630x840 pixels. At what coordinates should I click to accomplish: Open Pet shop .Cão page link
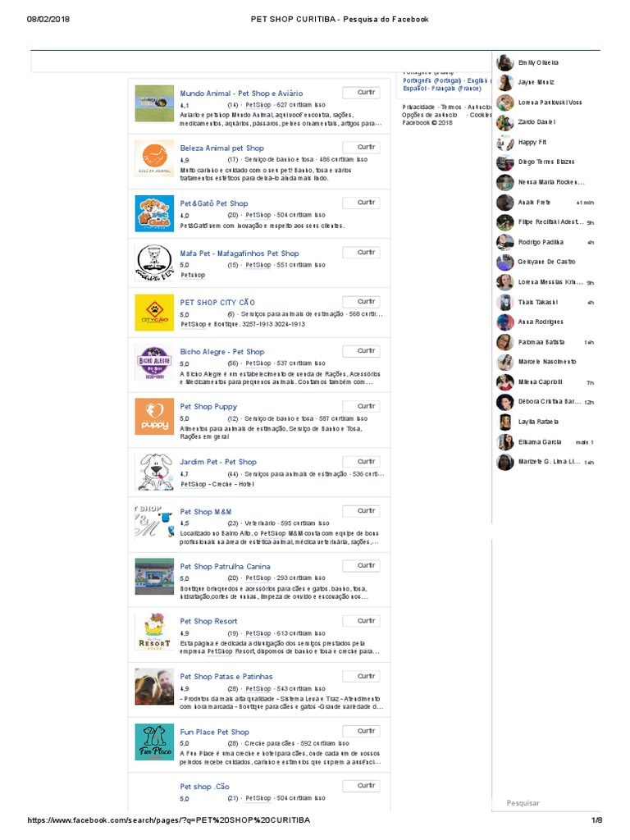point(204,787)
